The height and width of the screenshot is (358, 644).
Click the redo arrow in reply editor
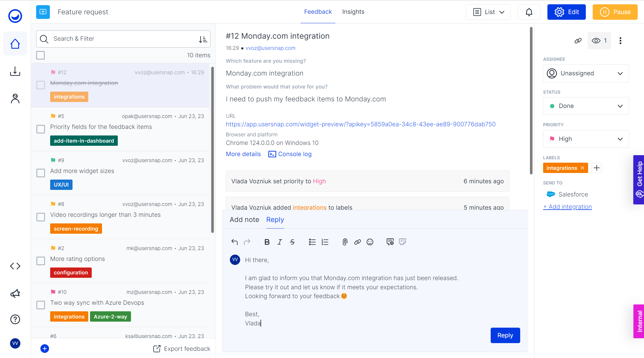click(247, 242)
